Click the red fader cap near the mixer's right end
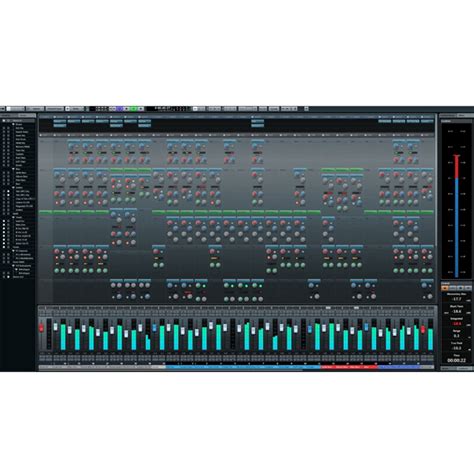 point(423,330)
